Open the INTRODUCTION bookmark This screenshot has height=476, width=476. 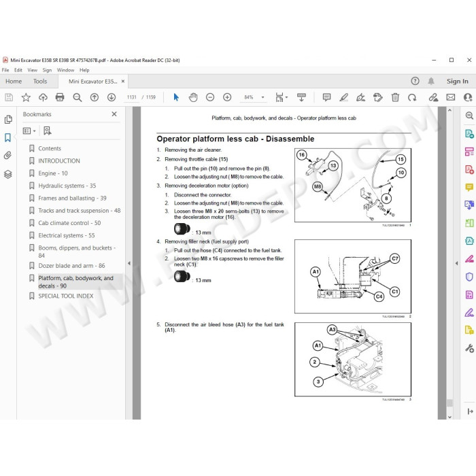point(59,161)
